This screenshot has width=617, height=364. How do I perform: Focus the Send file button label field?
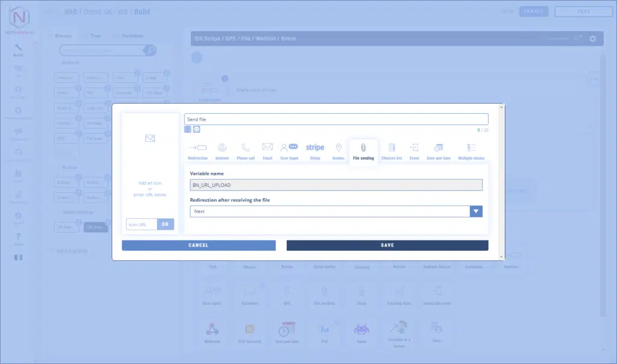click(x=336, y=119)
